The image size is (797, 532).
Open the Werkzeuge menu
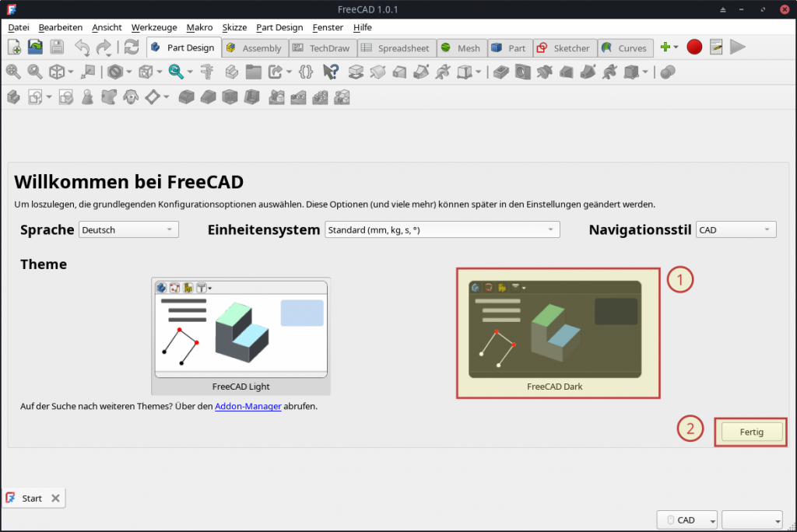tap(153, 27)
